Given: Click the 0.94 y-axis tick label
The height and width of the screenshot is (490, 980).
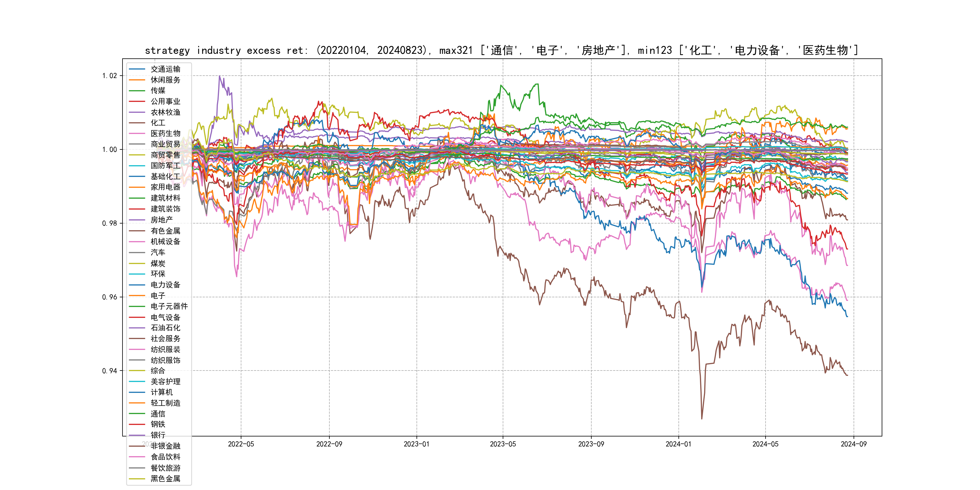Looking at the screenshot, I should coord(109,371).
